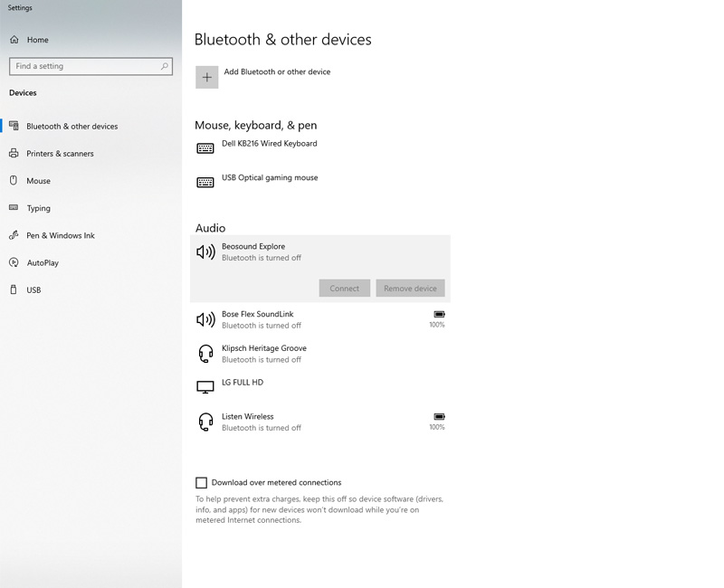The height and width of the screenshot is (588, 724).
Task: Click the Bluetooth & other devices icon
Action: point(14,126)
